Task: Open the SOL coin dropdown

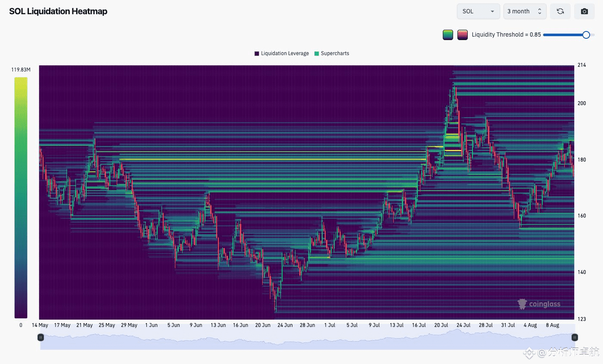Action: [x=478, y=11]
